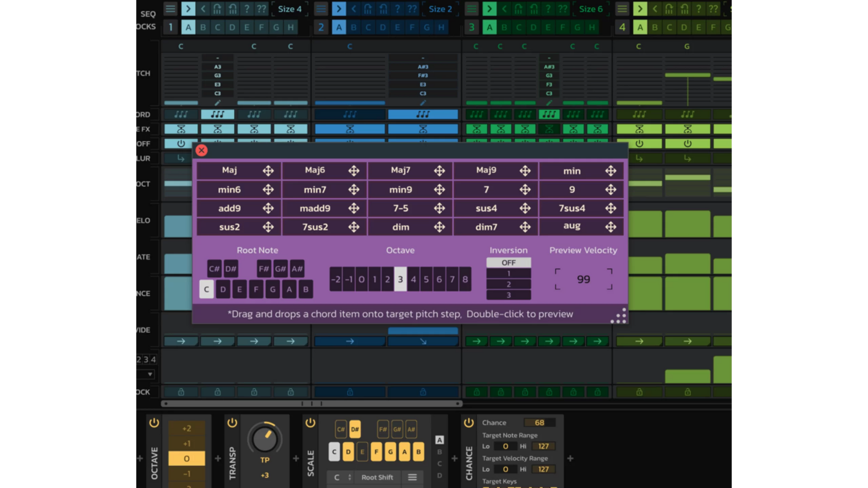Screen dimensions: 868x488
Task: Select pattern A in sequencer 3
Action: pos(489,28)
